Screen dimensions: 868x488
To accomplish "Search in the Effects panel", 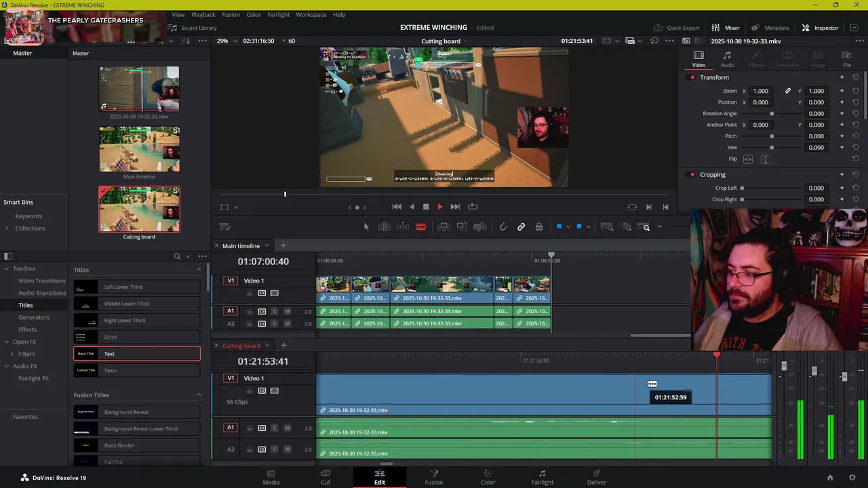I will click(x=177, y=256).
